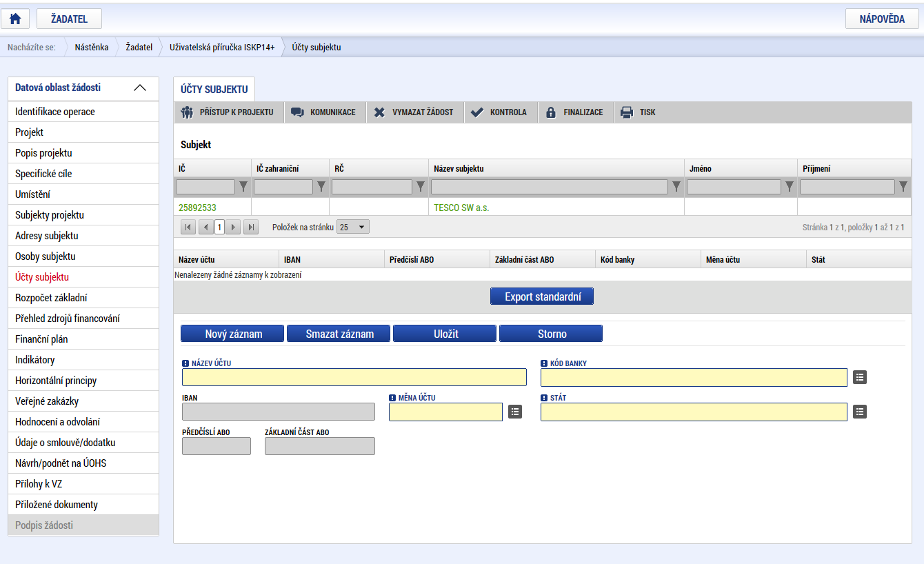Click Vymazat žádost toolbar item

415,112
